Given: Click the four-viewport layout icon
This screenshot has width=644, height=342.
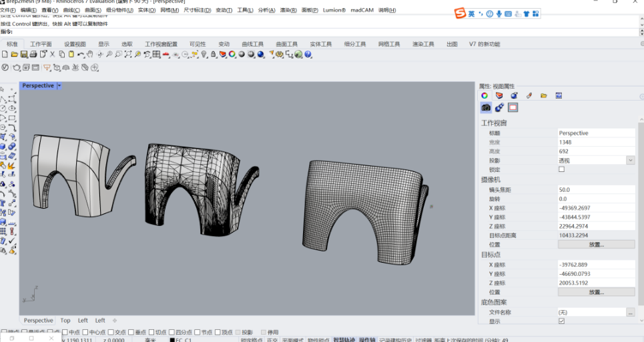Looking at the screenshot, I should pyautogui.click(x=156, y=54).
